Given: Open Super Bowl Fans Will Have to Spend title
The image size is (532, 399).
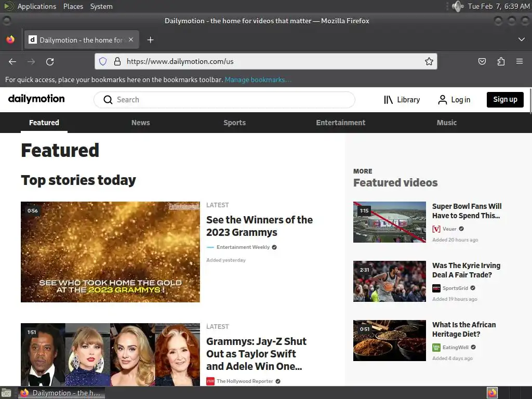Looking at the screenshot, I should (x=467, y=211).
